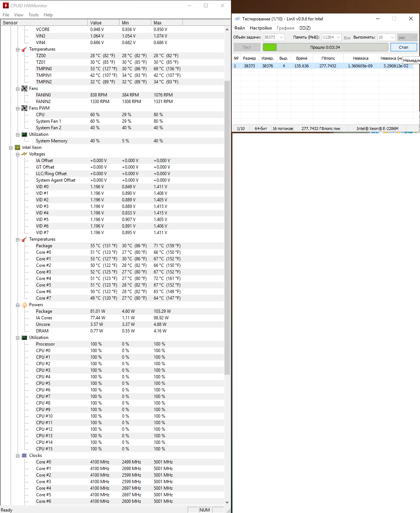Select the VID #4 voltage row
Screen dimensions: 420x513
(x=112, y=213)
